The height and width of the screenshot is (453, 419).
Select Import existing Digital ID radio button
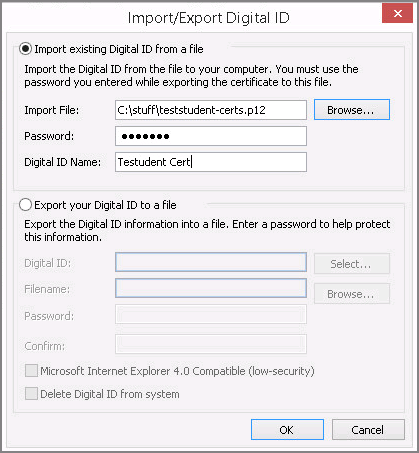click(x=25, y=49)
